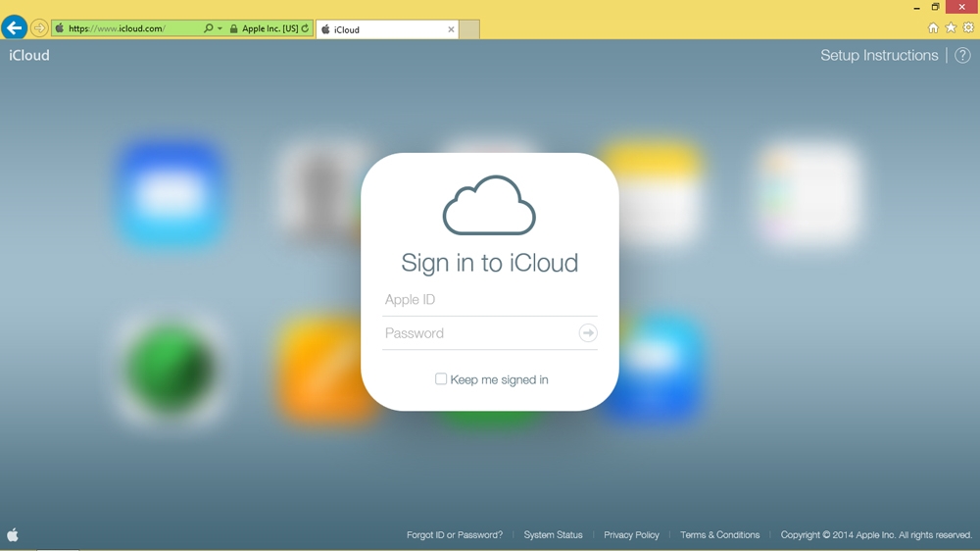Click the browser Forward arrow button
The height and width of the screenshot is (551, 980).
(39, 28)
